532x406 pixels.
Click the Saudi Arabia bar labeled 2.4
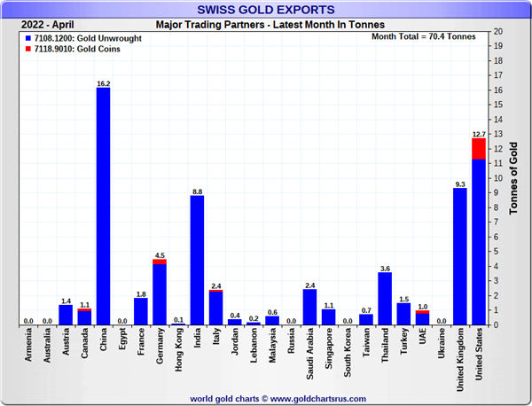[x=309, y=307]
